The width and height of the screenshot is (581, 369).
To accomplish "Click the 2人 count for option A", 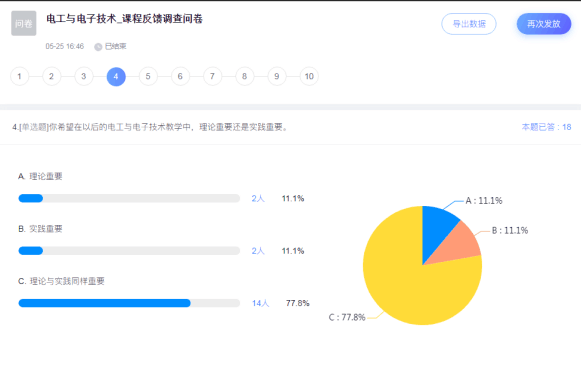I will [x=258, y=199].
